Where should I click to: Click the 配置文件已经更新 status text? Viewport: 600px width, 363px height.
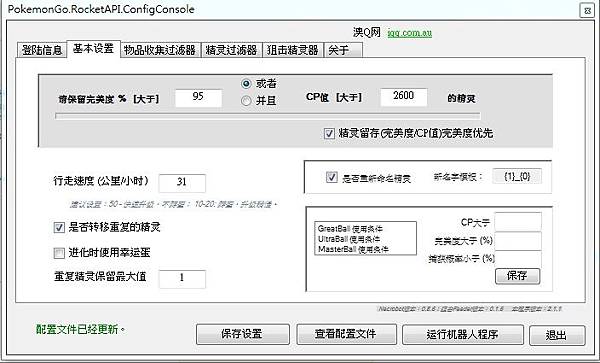click(80, 329)
